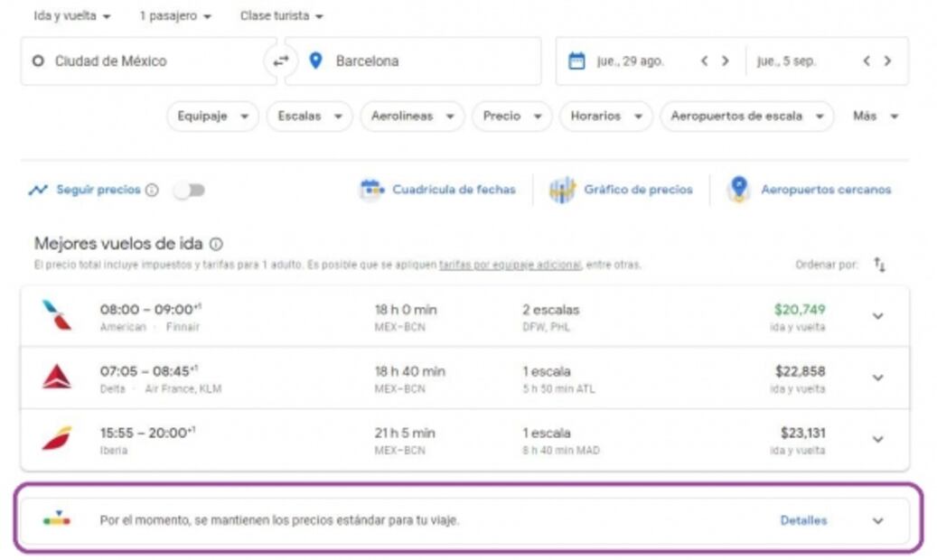Click the Detalles link in the price banner

pyautogui.click(x=803, y=520)
